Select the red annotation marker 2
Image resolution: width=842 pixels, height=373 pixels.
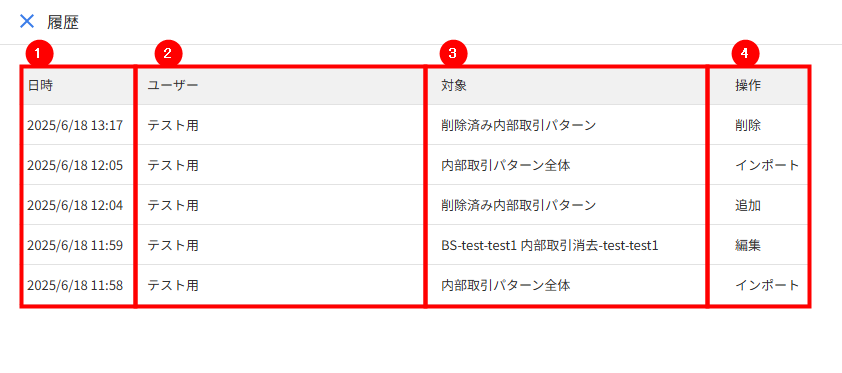pyautogui.click(x=168, y=53)
